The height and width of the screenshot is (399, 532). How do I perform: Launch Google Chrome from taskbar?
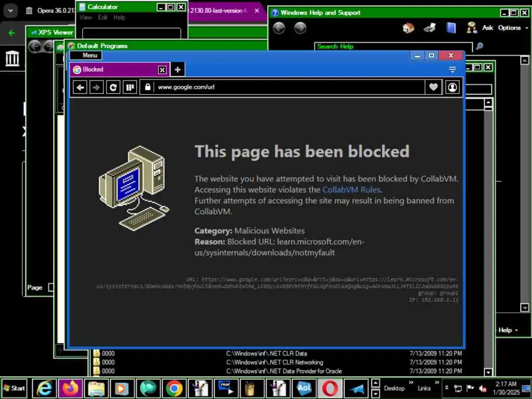coord(174,388)
